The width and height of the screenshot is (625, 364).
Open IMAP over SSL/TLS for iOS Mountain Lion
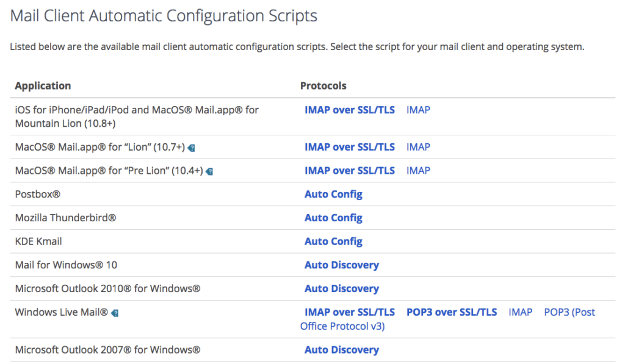(x=350, y=110)
